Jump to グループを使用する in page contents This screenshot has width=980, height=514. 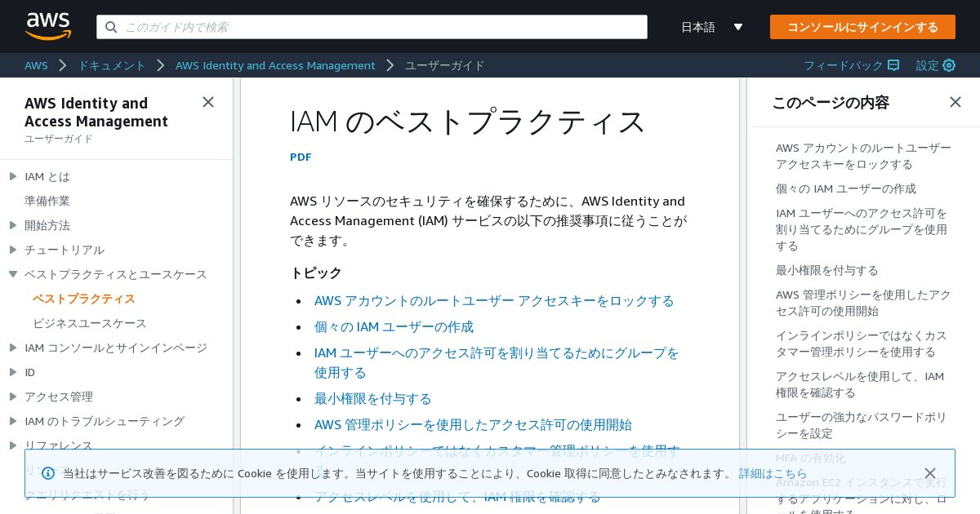pyautogui.click(x=862, y=229)
